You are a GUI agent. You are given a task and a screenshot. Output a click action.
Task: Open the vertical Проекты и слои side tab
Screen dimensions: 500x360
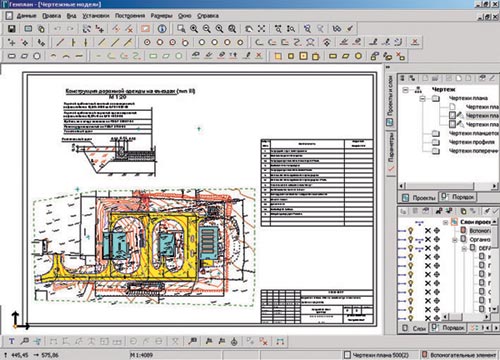coord(390,101)
